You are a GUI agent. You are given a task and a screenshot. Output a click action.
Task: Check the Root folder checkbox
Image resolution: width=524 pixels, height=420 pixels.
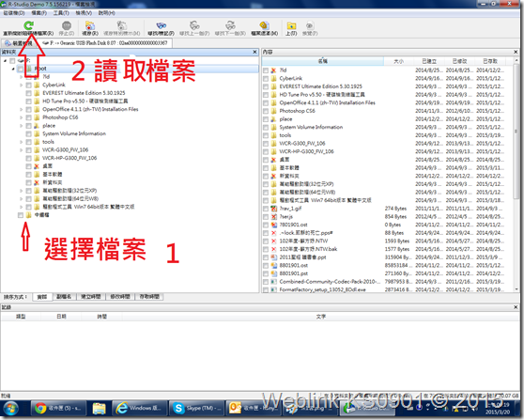(x=21, y=69)
